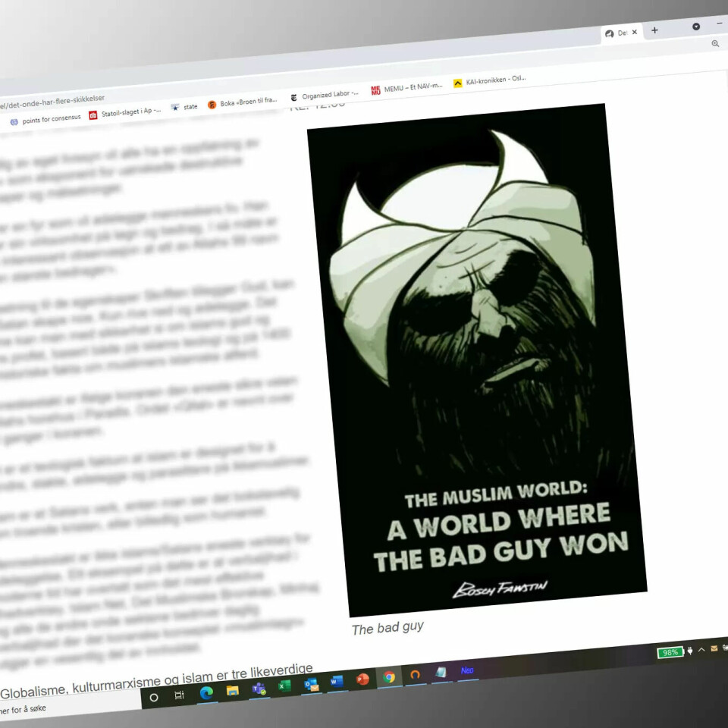Viewport: 728px width, 728px height.
Task: Open the 'points for consensus' bookmark
Action: (46, 120)
